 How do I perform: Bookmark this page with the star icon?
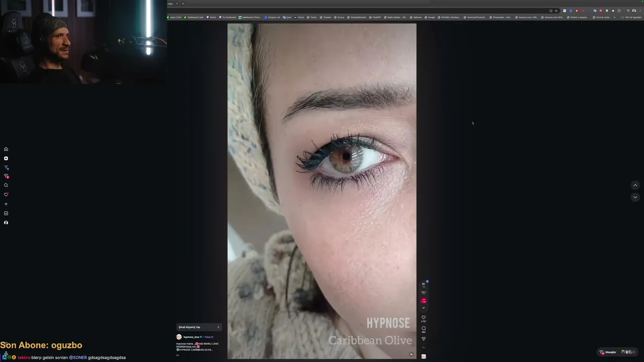556,11
